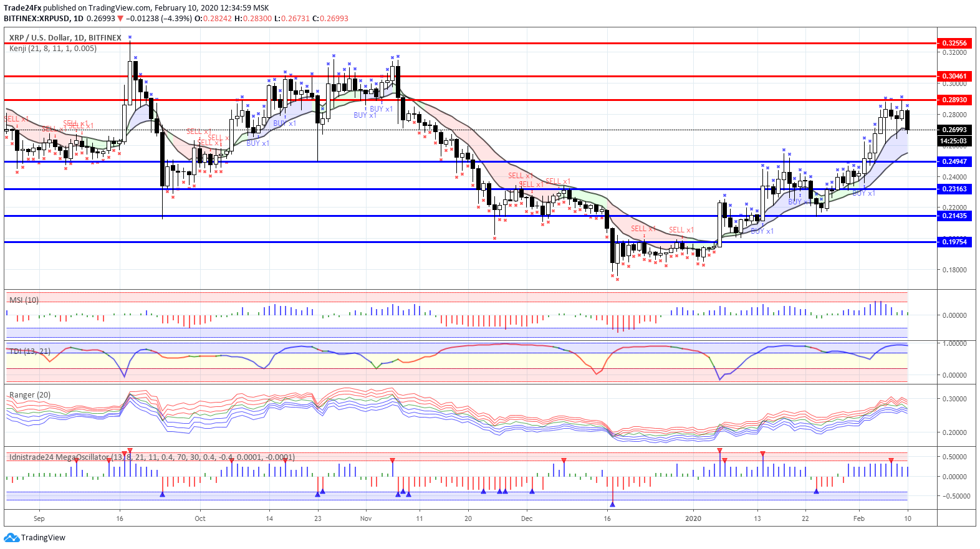Image resolution: width=980 pixels, height=549 pixels.
Task: Select the MSI (10) indicator label
Action: coord(24,300)
